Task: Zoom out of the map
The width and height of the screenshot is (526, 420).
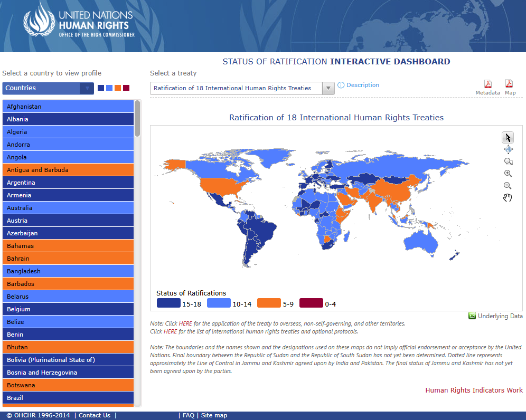Action: [x=508, y=186]
